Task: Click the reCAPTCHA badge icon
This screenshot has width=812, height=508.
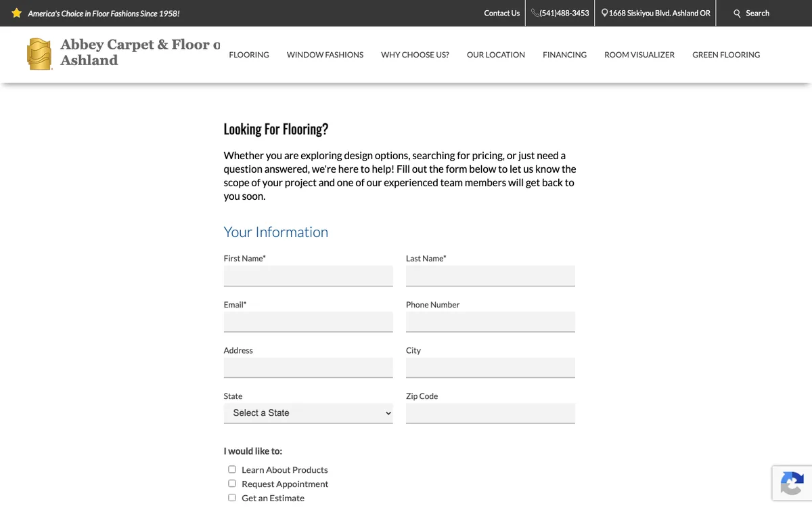Action: [791, 484]
